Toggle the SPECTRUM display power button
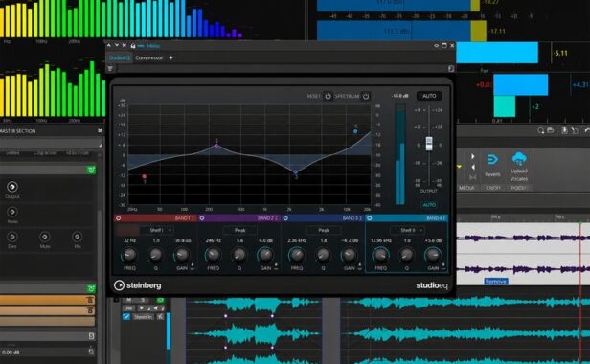 (x=366, y=97)
